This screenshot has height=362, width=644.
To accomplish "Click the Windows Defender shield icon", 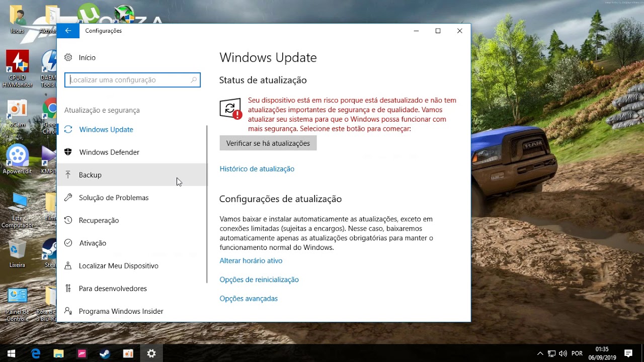I will tap(68, 152).
